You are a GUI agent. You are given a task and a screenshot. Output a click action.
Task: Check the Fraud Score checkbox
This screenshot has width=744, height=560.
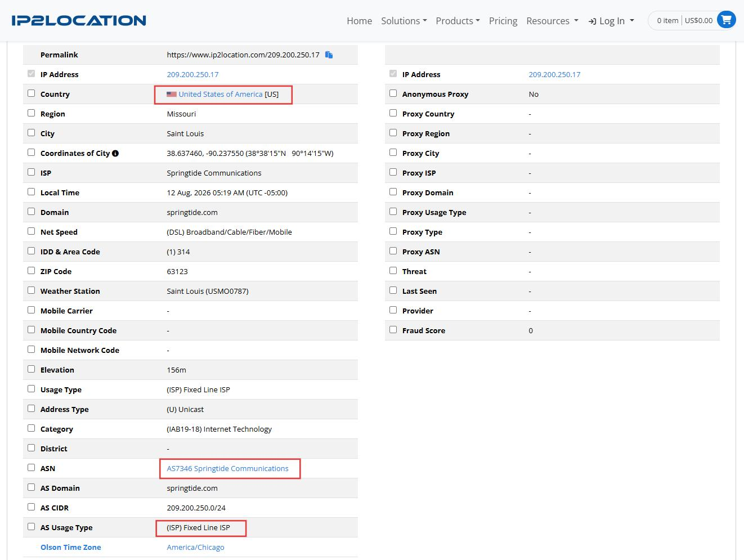pos(393,330)
